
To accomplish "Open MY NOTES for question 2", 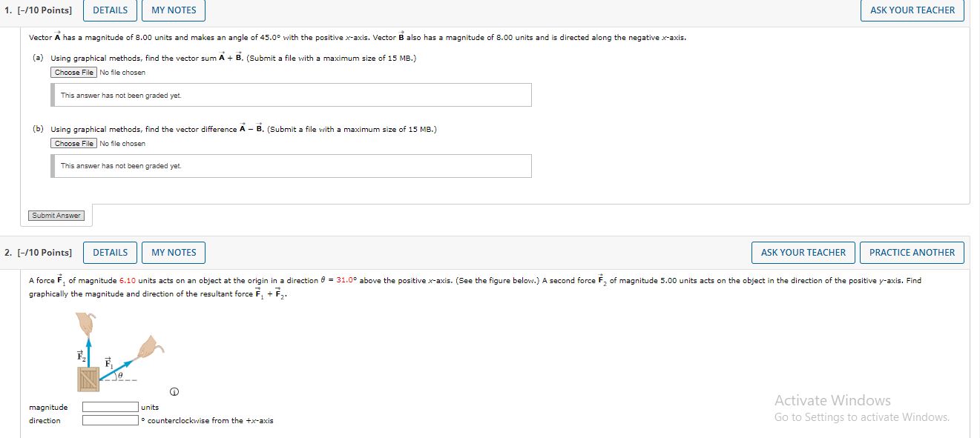I will point(173,252).
